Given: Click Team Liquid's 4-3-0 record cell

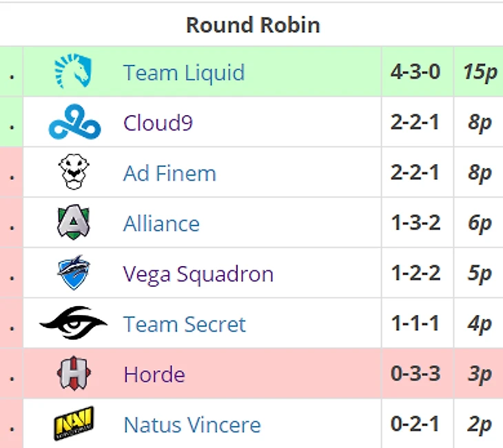Looking at the screenshot, I should [x=417, y=71].
